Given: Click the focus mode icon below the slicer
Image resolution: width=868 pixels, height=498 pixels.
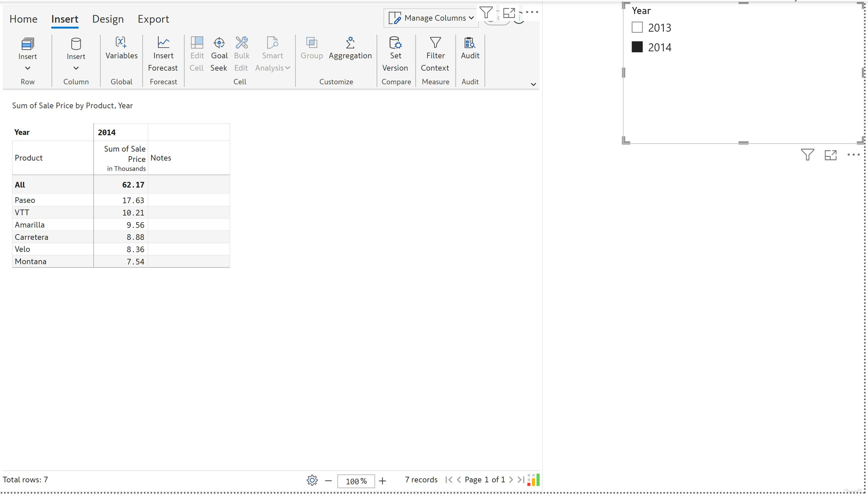Looking at the screenshot, I should (830, 155).
